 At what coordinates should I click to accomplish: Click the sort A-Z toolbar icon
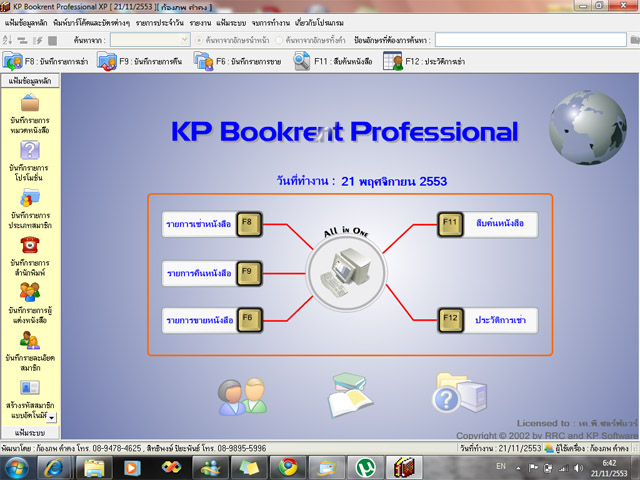click(7, 40)
